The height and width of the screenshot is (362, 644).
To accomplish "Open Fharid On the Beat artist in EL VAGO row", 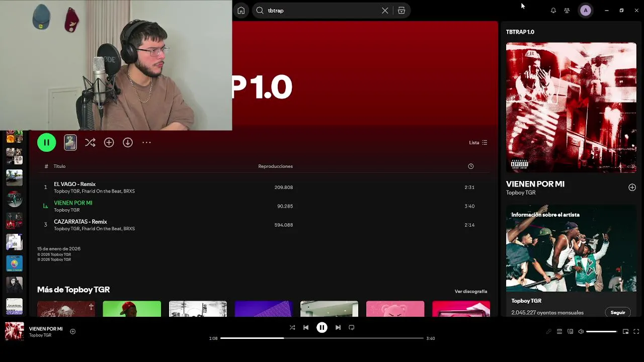I will coord(102,192).
